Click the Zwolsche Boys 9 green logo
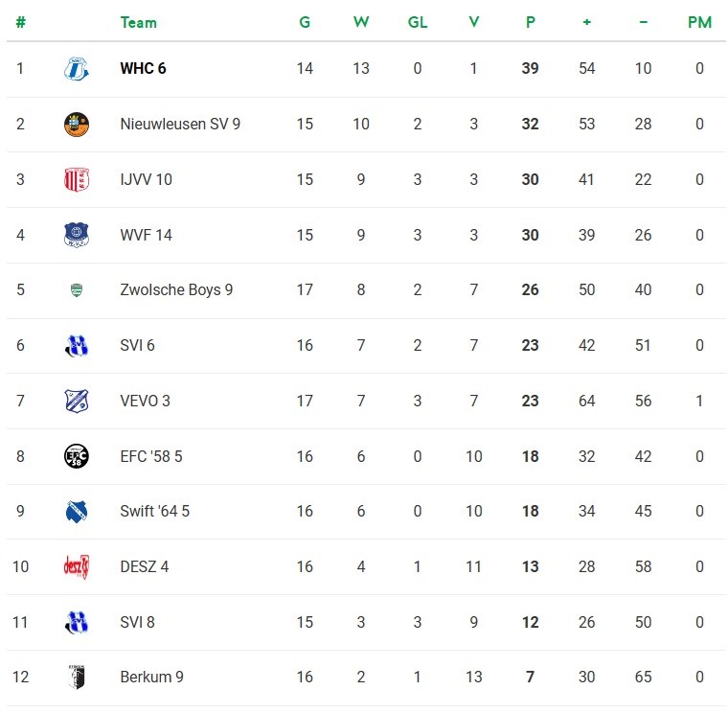 (76, 290)
